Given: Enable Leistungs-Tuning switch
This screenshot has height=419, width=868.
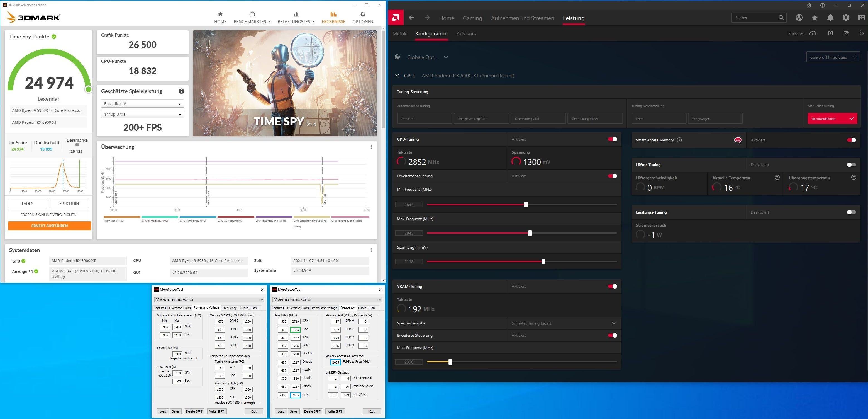Looking at the screenshot, I should [851, 212].
